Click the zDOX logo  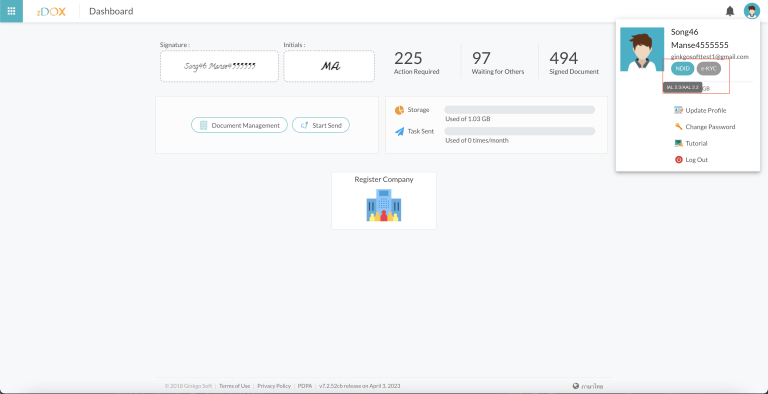pyautogui.click(x=51, y=11)
